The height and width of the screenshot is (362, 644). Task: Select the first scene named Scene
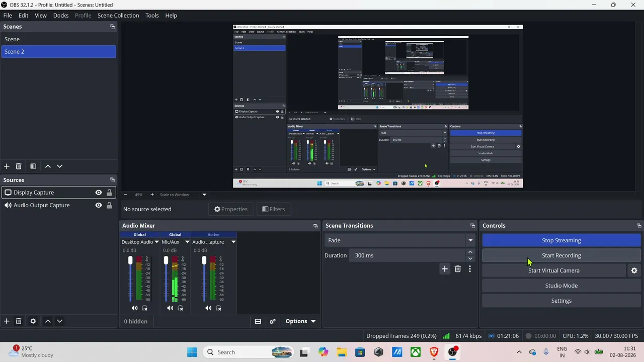[x=58, y=39]
